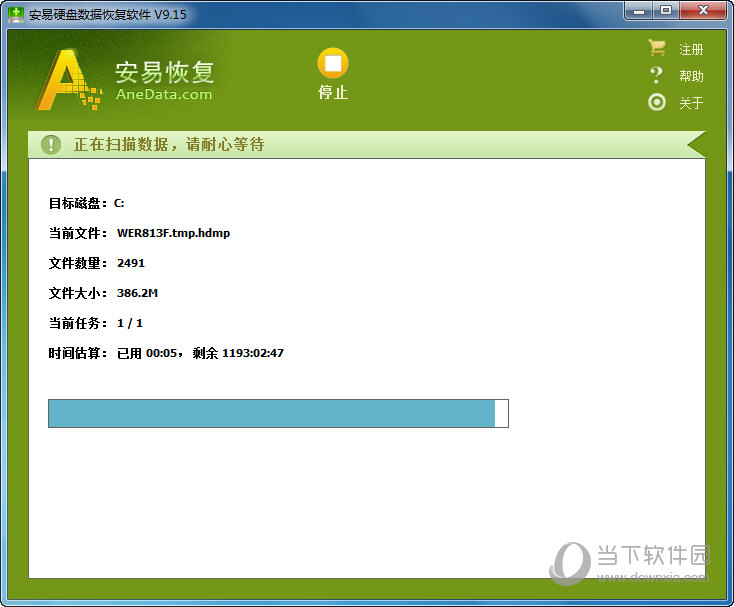Click the 目标磁盘 C: value
Viewport: 734px width, 607px height.
[119, 203]
